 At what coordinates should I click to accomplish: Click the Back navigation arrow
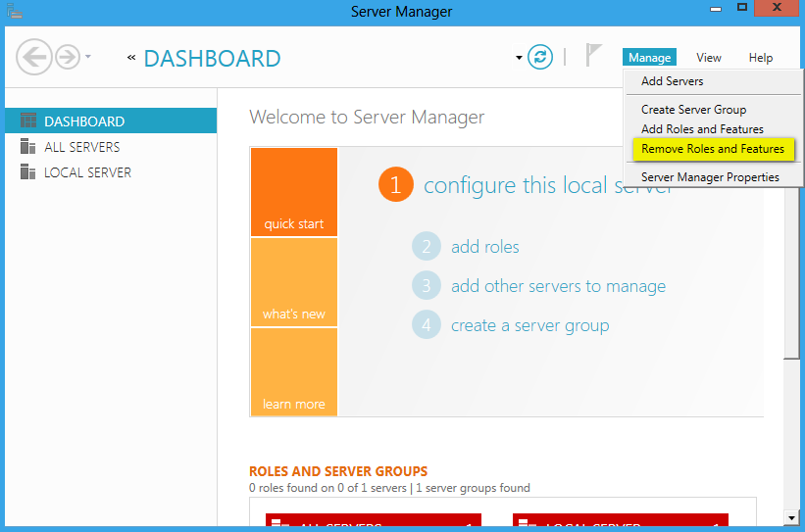(x=34, y=57)
